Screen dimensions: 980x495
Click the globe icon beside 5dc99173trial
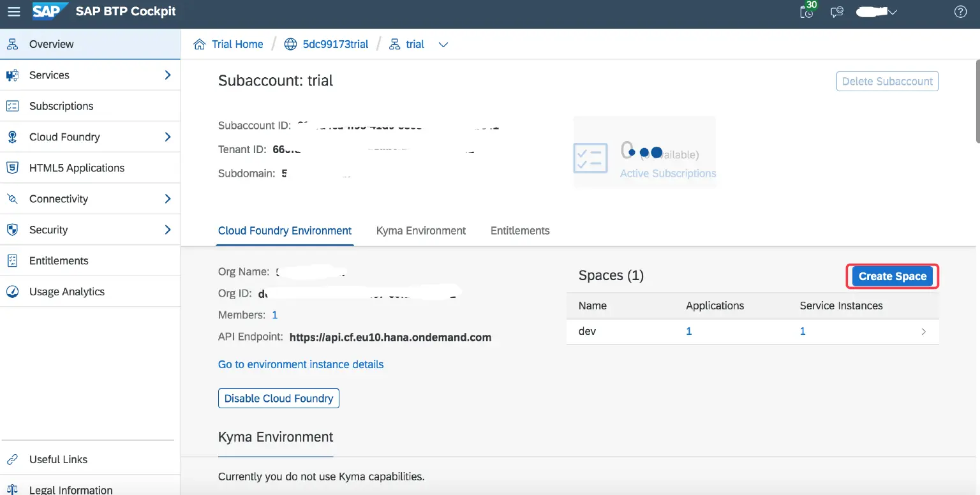coord(291,44)
